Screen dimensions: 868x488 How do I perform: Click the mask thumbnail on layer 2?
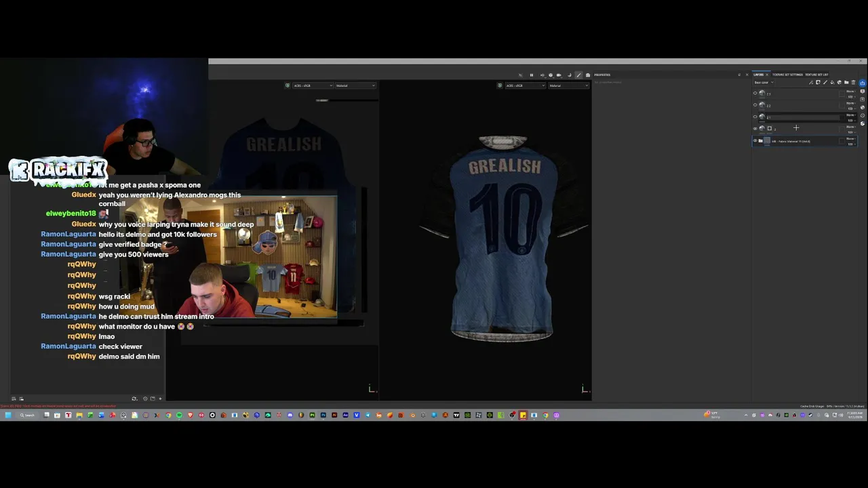(770, 129)
